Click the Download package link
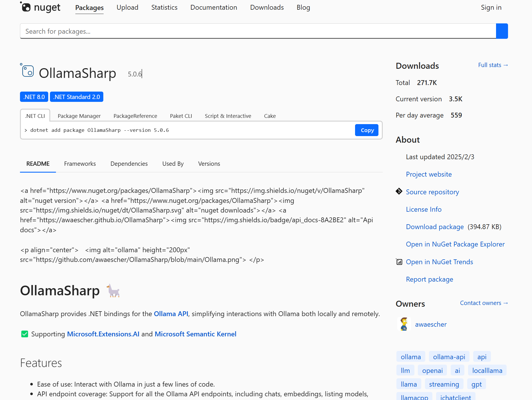Screen dimensions: 532x400 point(435,227)
